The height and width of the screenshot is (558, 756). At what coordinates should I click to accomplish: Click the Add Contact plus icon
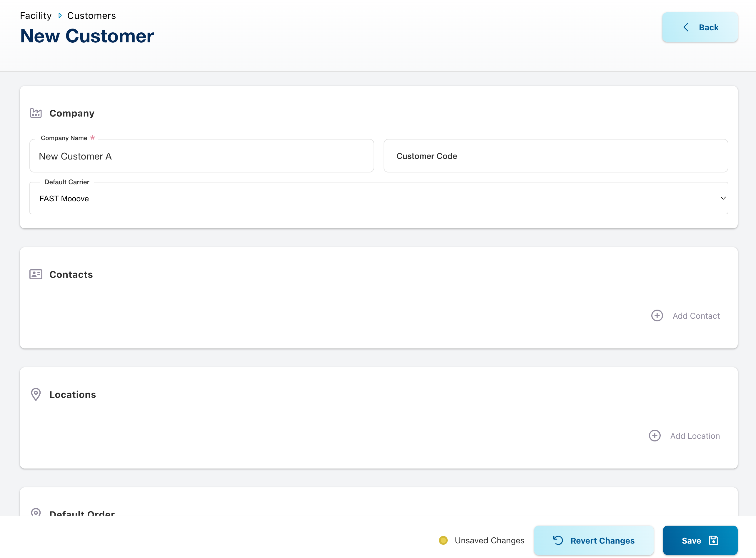coord(657,315)
